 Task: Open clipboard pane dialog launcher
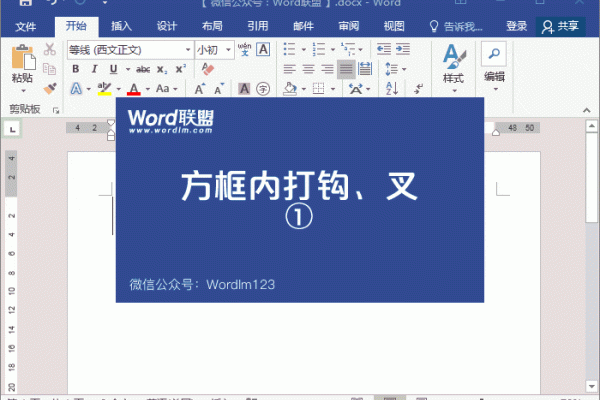point(56,111)
